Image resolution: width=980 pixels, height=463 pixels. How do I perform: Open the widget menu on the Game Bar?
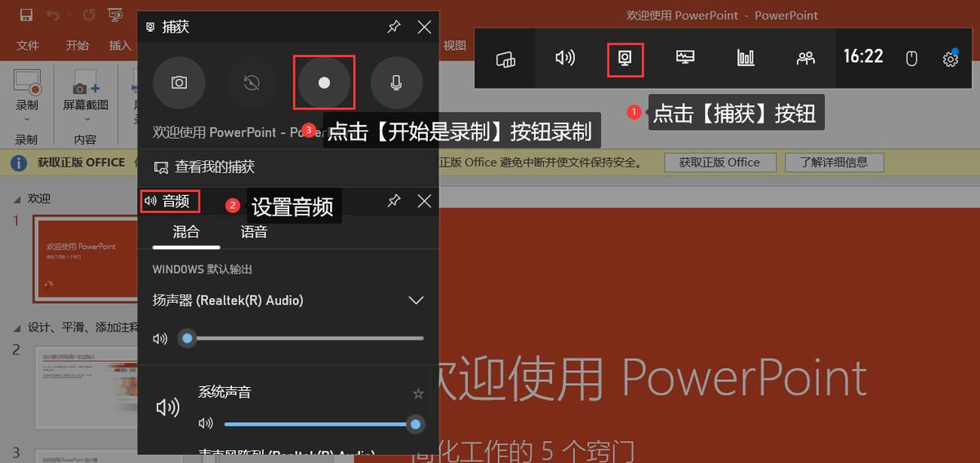click(x=506, y=59)
